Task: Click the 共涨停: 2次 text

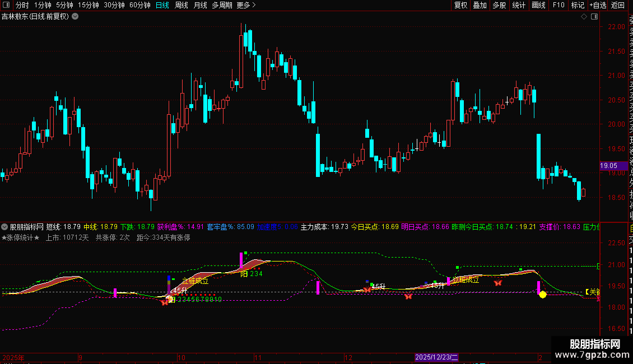Action: pos(113,237)
